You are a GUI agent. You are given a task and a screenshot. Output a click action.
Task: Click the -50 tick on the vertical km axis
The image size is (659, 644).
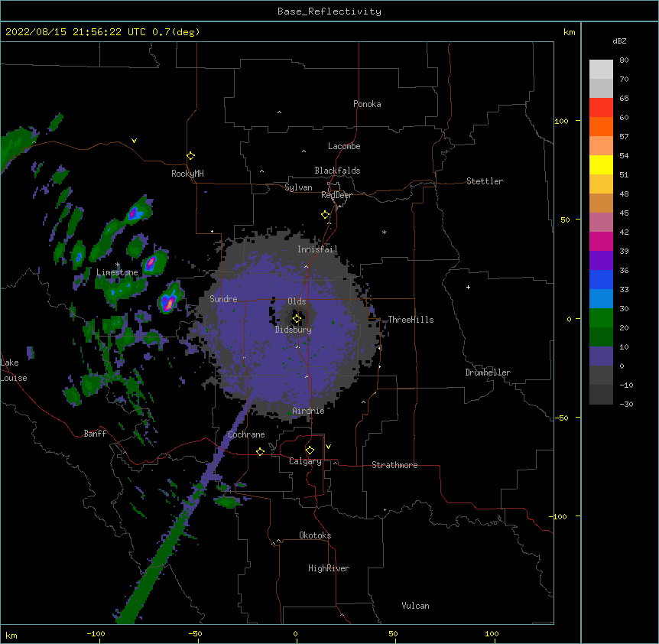561,418
